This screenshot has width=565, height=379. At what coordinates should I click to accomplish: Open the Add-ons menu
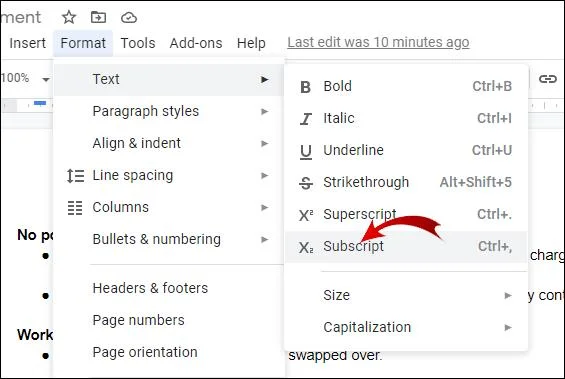196,43
